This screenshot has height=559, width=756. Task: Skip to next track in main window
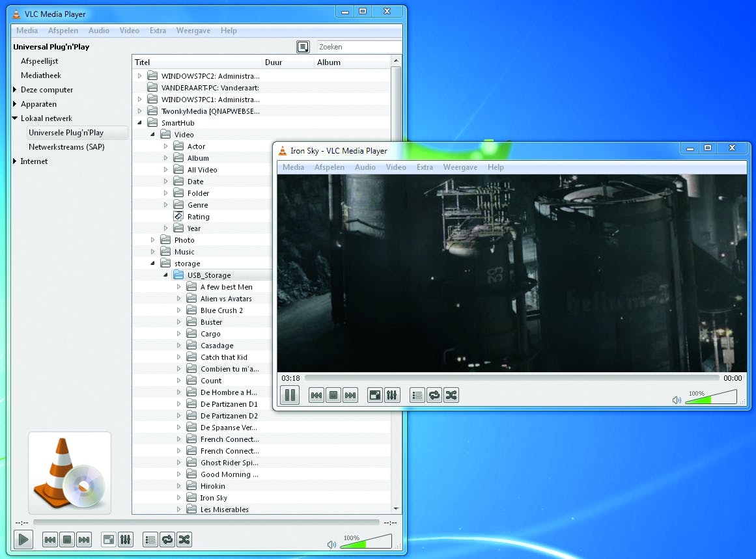[84, 539]
